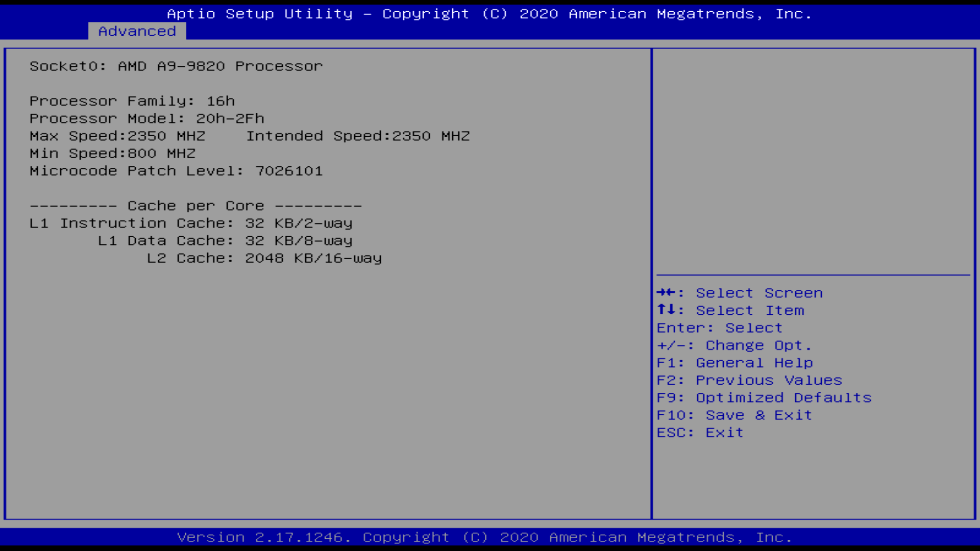This screenshot has height=551, width=980.
Task: Select Processor Model 20h-2Fh entry
Action: pyautogui.click(x=146, y=118)
